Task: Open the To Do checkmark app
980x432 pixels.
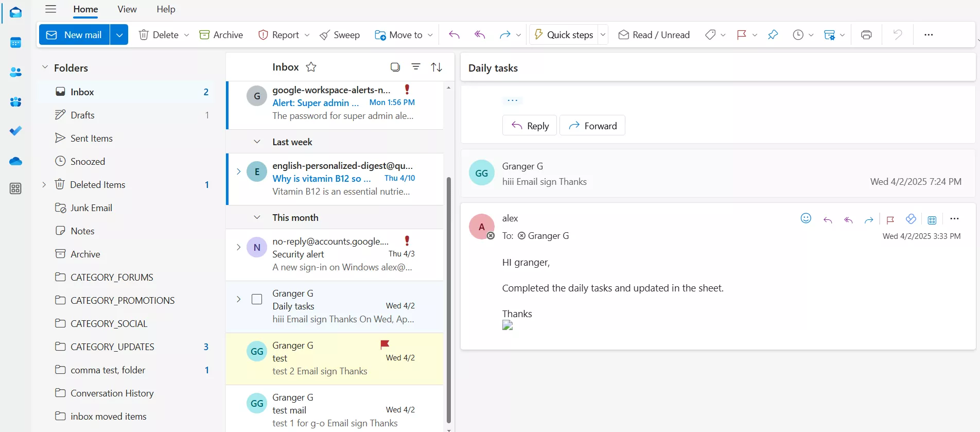Action: [x=15, y=131]
